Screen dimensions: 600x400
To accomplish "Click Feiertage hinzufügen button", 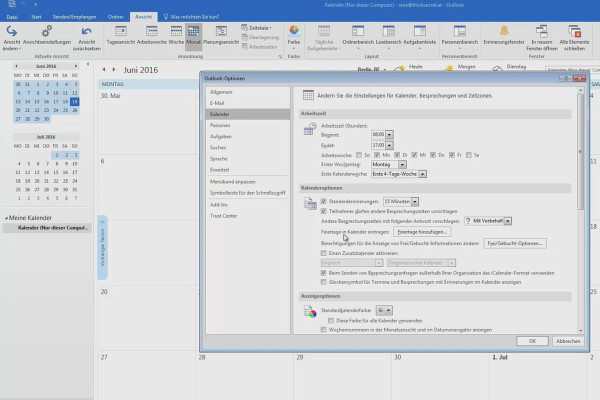I will (422, 232).
